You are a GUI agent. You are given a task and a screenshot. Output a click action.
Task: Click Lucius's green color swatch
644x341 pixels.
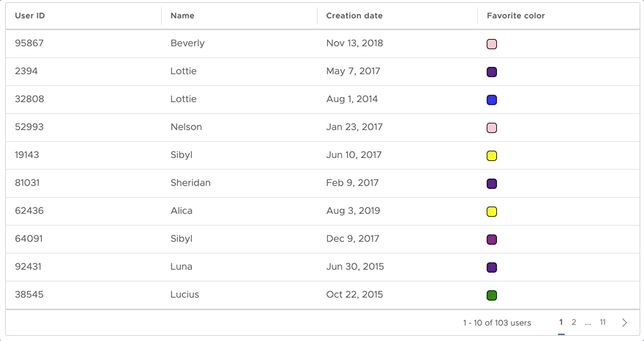coord(492,295)
